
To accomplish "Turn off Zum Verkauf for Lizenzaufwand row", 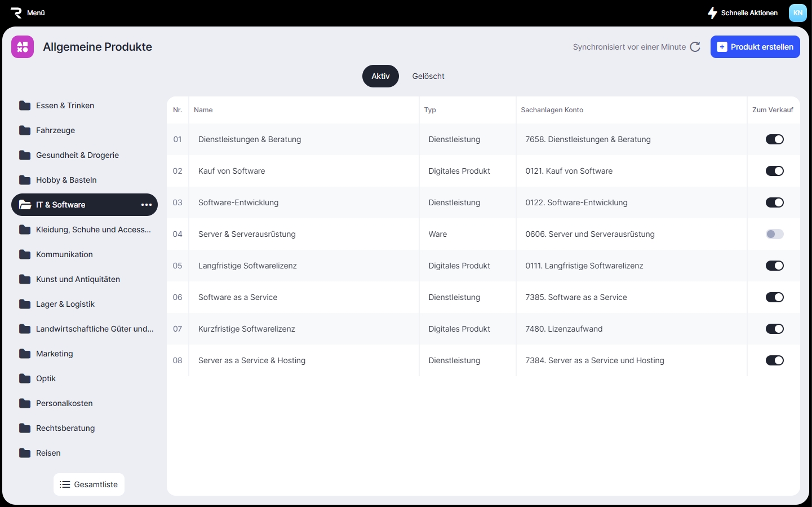I will tap(774, 329).
